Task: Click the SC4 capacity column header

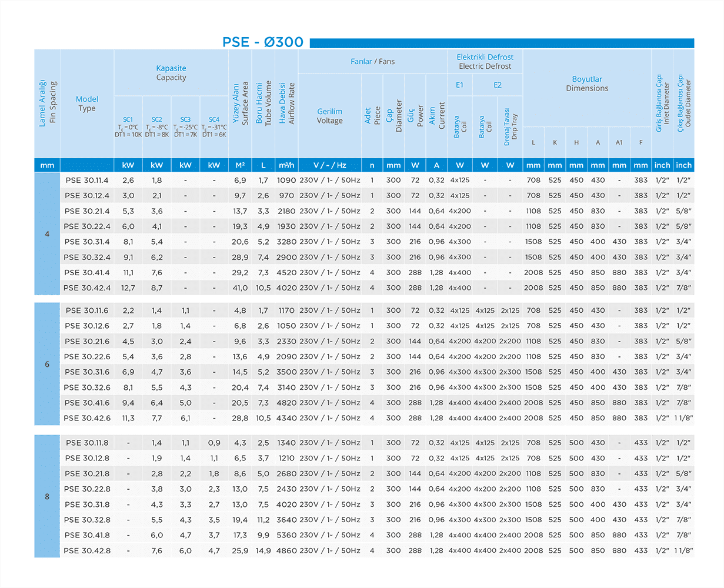Action: point(214,127)
